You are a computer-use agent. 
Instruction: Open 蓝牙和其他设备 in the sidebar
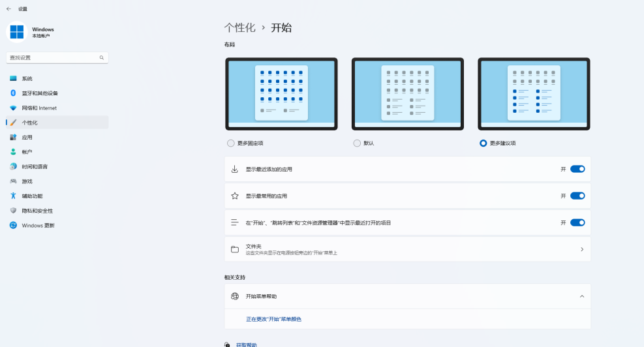(x=57, y=93)
